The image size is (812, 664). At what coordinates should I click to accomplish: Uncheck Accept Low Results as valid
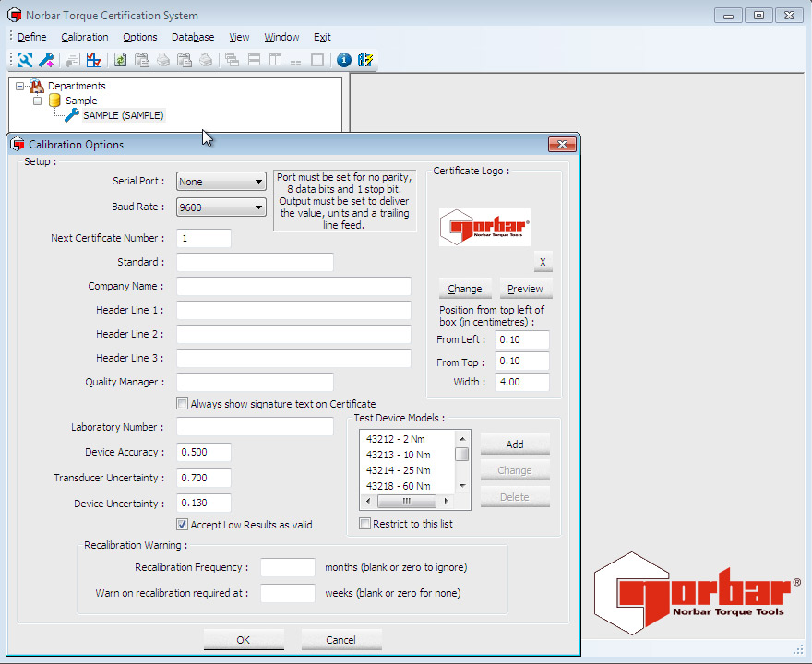(x=183, y=524)
